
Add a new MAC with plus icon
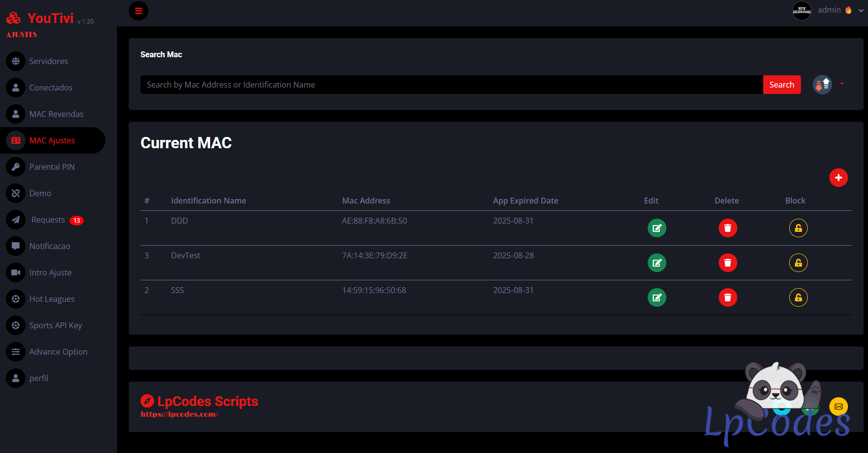click(838, 178)
